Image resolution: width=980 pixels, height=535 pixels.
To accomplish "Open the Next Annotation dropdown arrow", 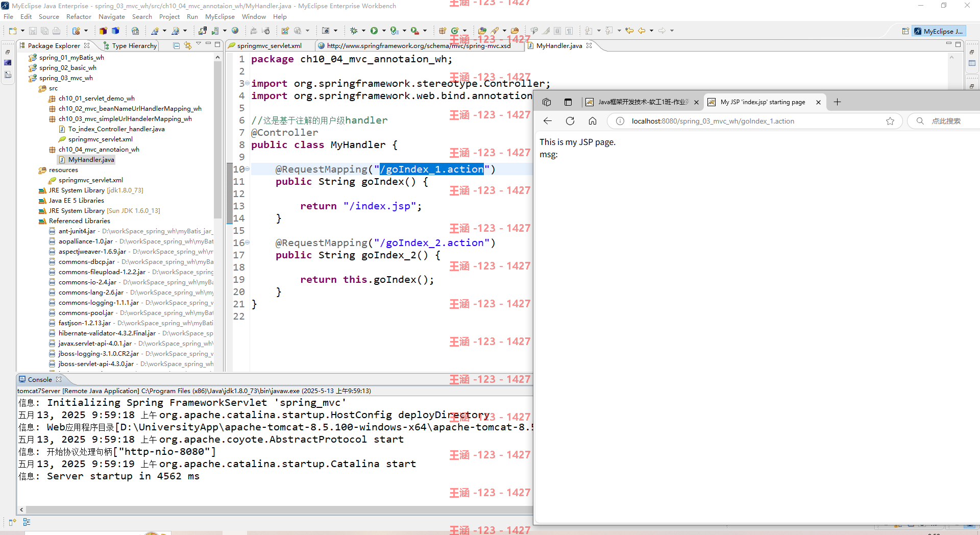I will coord(599,31).
